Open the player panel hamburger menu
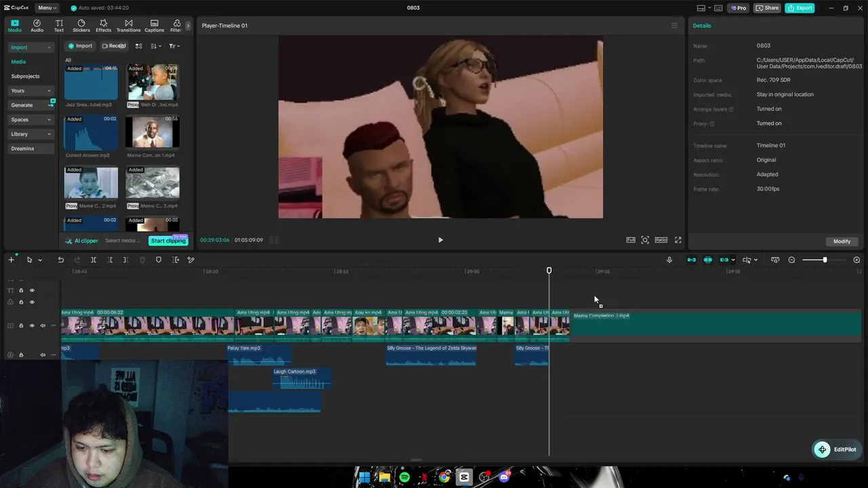868x488 pixels. coord(674,26)
